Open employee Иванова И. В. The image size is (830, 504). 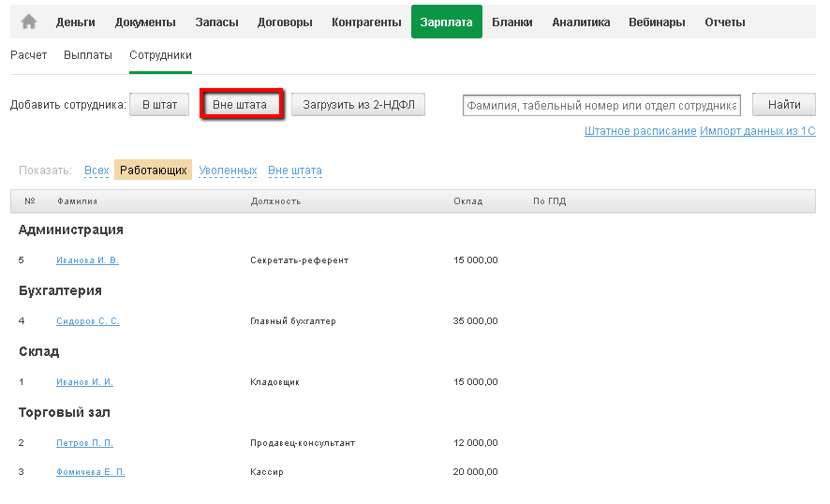tap(87, 259)
